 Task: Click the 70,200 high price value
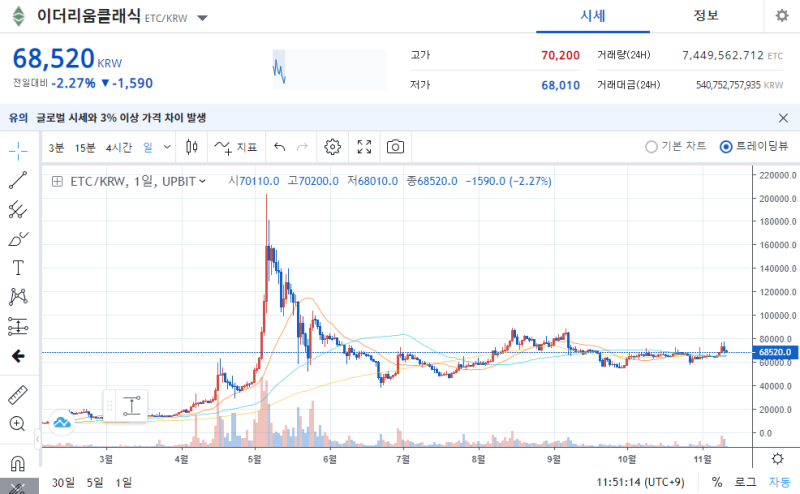pyautogui.click(x=560, y=55)
